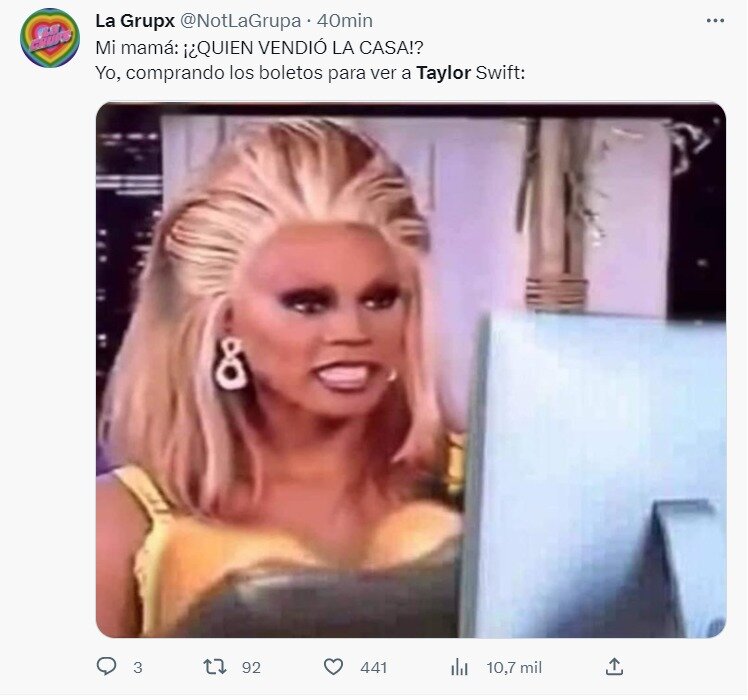This screenshot has height=700, width=748.
Task: Retweet the post using the arrows icon
Action: [x=215, y=667]
